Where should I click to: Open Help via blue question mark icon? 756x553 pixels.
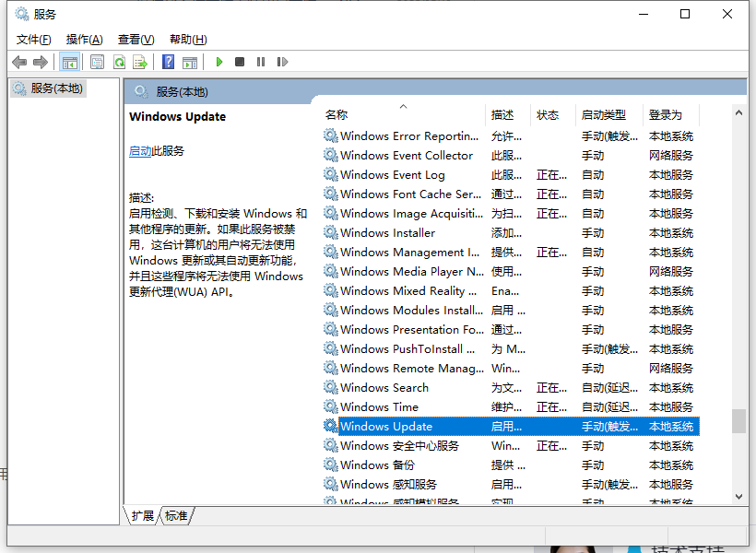coord(168,62)
